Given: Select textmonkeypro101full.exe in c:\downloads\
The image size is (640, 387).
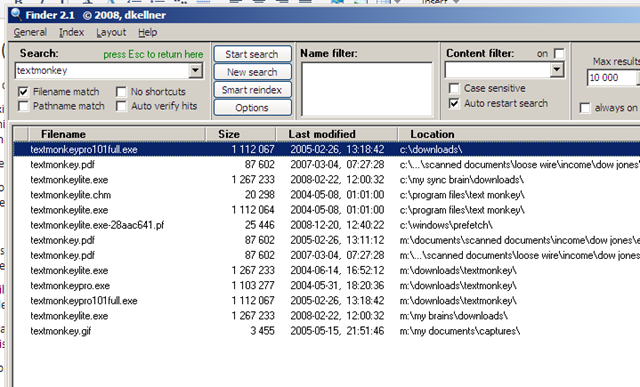Looking at the screenshot, I should point(327,149).
